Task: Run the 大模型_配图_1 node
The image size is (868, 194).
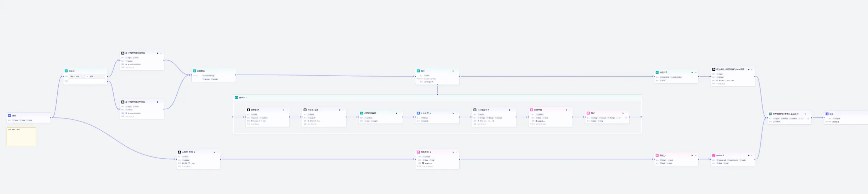Action: tap(214, 152)
